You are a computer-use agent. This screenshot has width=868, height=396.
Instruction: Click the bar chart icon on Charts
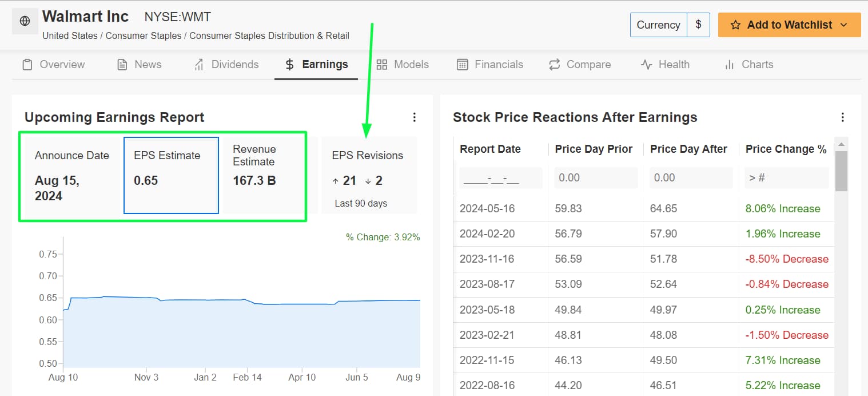click(x=729, y=65)
